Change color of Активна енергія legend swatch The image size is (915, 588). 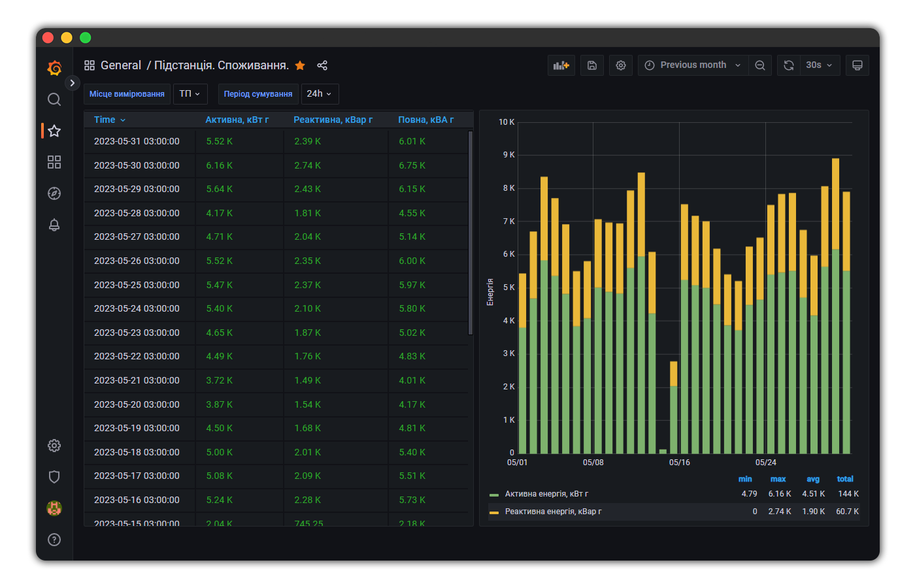494,495
